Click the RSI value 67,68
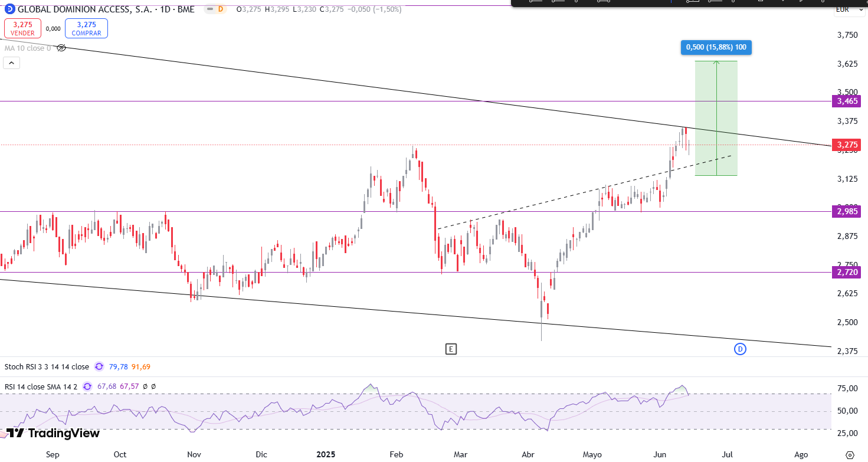This screenshot has height=462, width=868. [x=107, y=386]
